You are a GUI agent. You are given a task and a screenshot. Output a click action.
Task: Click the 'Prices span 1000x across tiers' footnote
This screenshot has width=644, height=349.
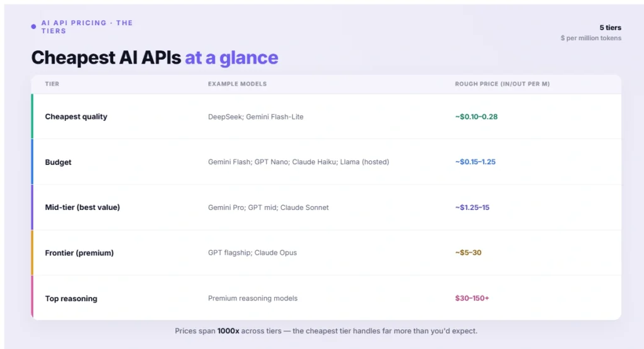coord(326,331)
